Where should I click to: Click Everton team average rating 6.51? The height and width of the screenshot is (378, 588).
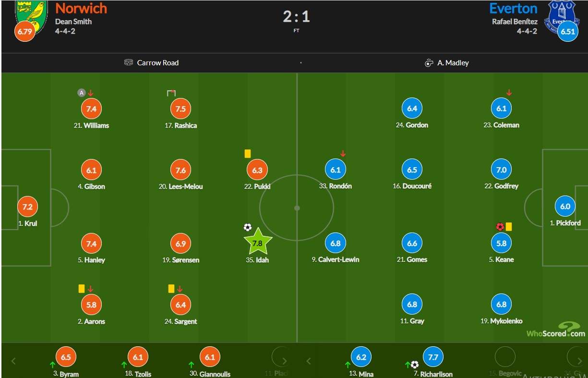click(x=567, y=32)
